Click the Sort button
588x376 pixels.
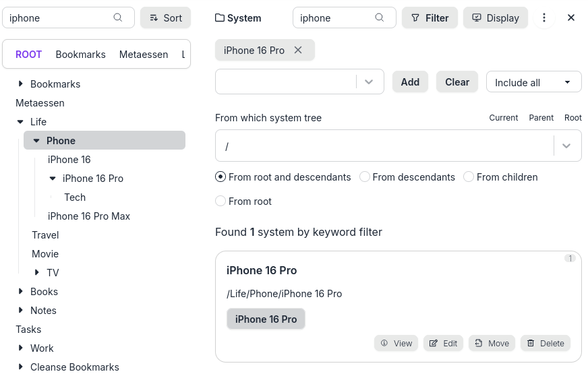(x=166, y=18)
